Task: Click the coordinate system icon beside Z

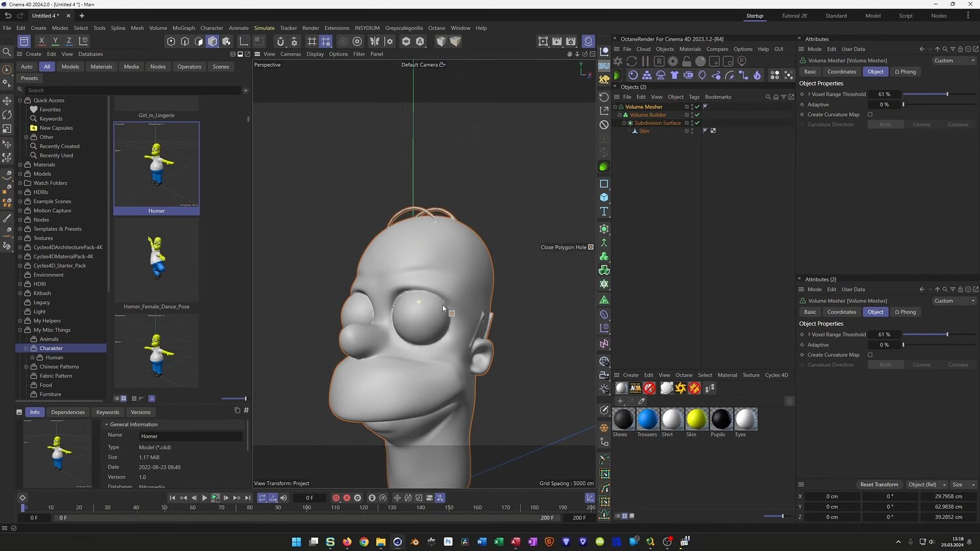Action: tap(84, 41)
